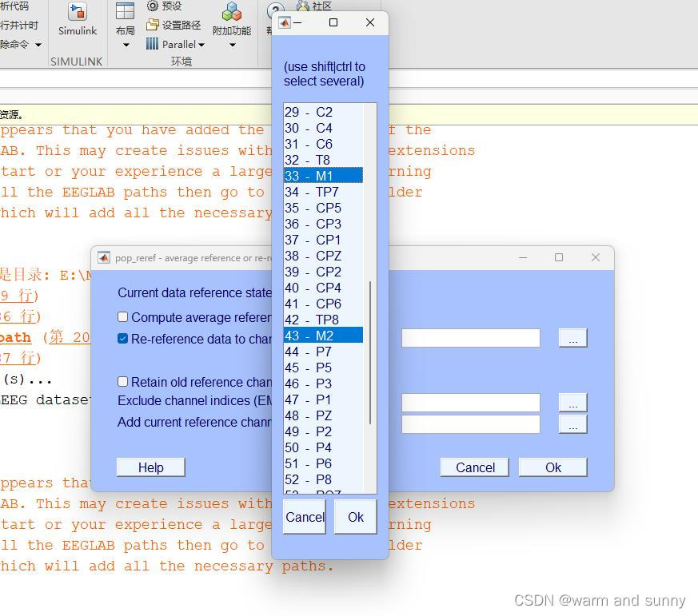This screenshot has height=616, width=698.
Task: Select channel 46 - P3
Action: coord(324,384)
